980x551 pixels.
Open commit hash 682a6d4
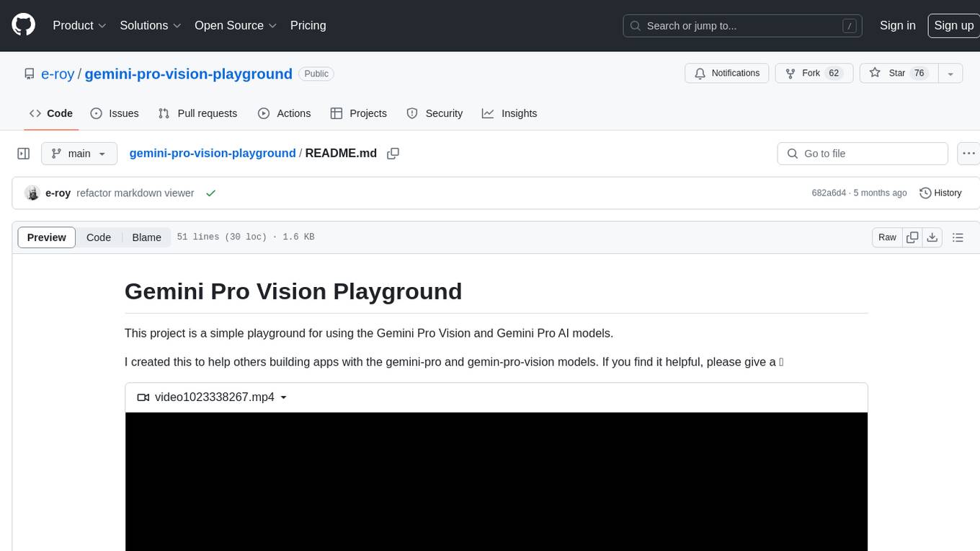[x=829, y=193]
